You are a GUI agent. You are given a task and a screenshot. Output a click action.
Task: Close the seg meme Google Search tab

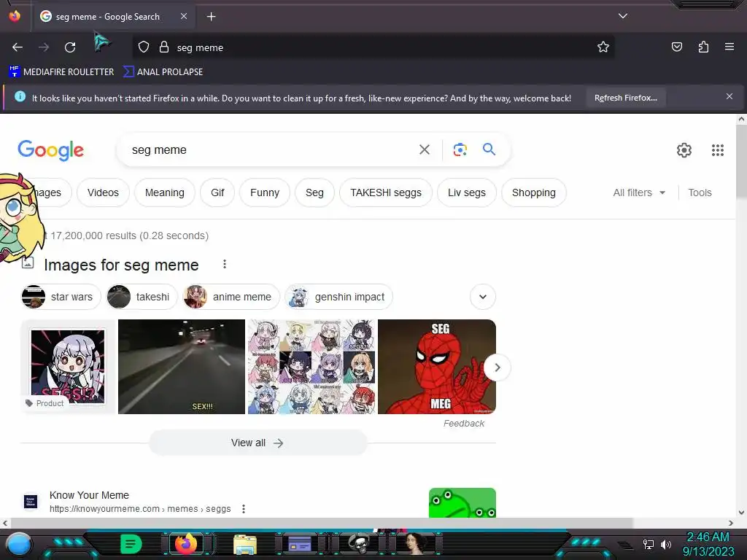click(184, 16)
